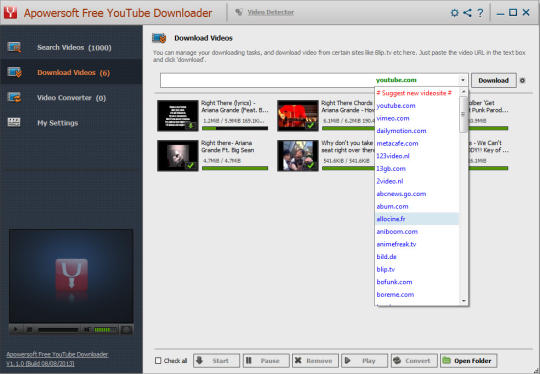Click the Download button
540x374 pixels.
coord(494,80)
